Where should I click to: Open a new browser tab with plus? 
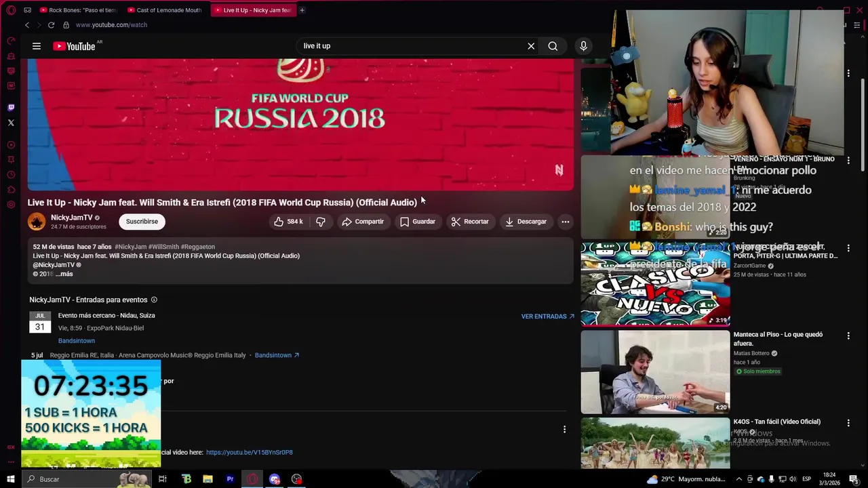pos(302,10)
